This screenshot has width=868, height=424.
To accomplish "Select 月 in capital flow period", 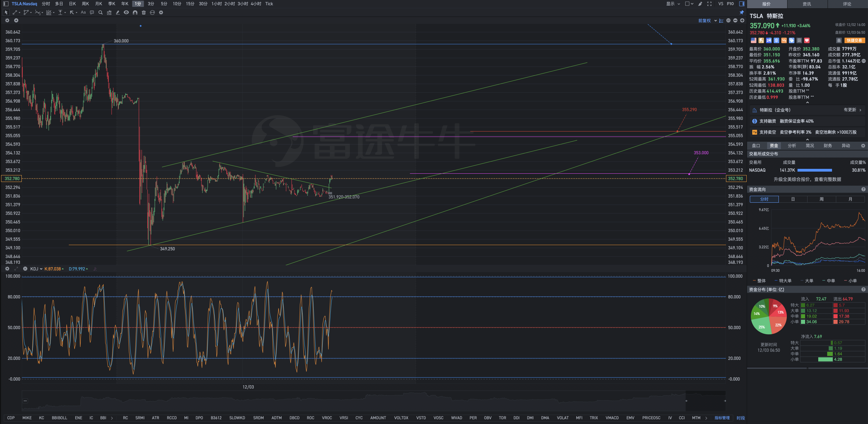I will point(850,199).
